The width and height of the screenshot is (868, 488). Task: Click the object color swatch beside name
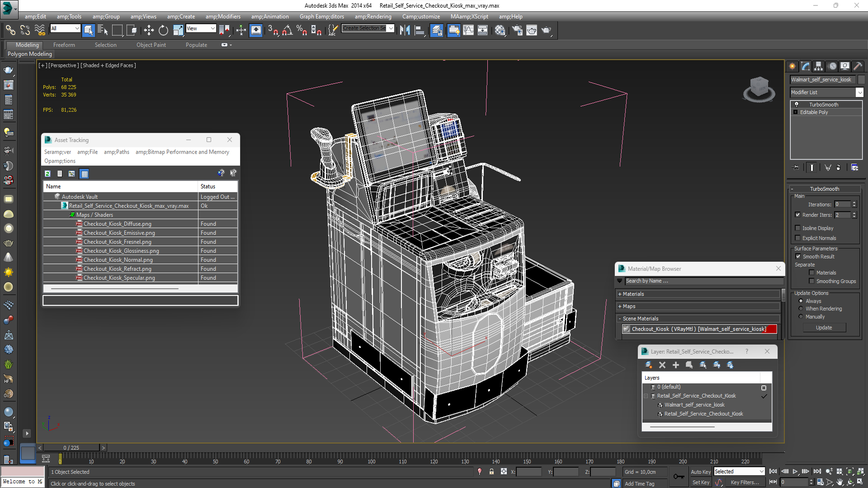click(x=861, y=80)
